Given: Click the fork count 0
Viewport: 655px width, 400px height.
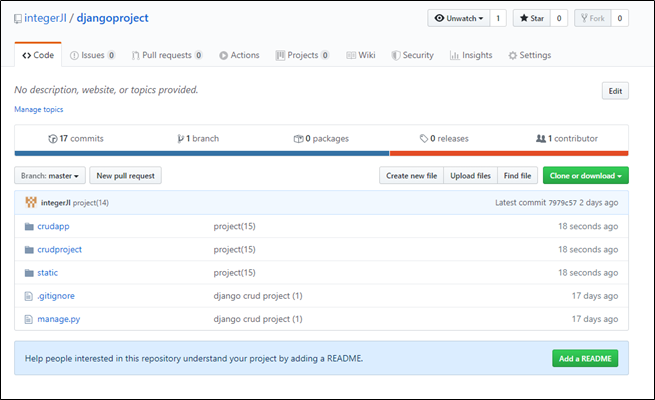Looking at the screenshot, I should (620, 18).
